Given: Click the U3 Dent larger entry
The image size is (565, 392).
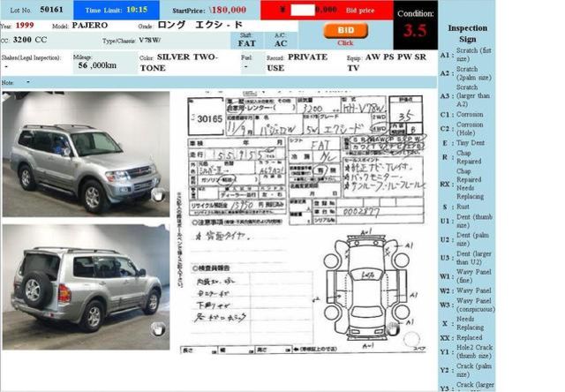Looking at the screenshot, I should click(x=466, y=258).
